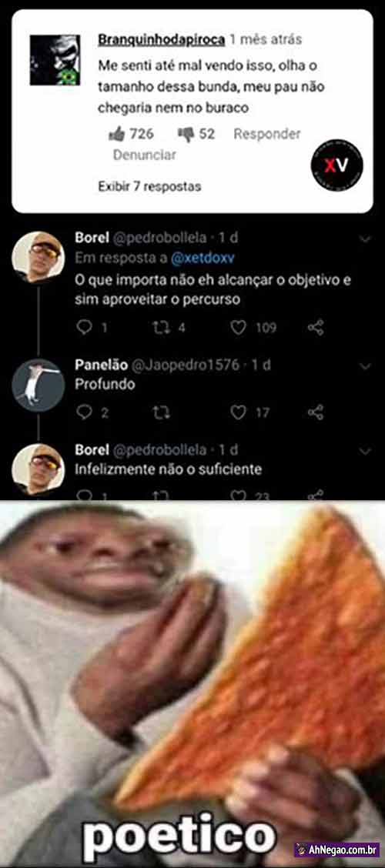Screen dimensions: 385x868
Task: Open options chevron on Borel's first tweet
Action: [x=365, y=239]
